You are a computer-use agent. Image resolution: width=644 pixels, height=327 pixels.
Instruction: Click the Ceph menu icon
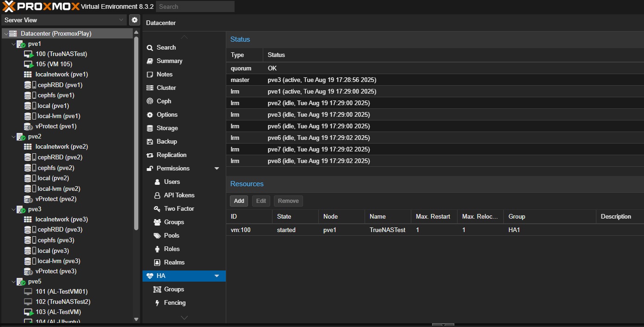click(x=150, y=101)
